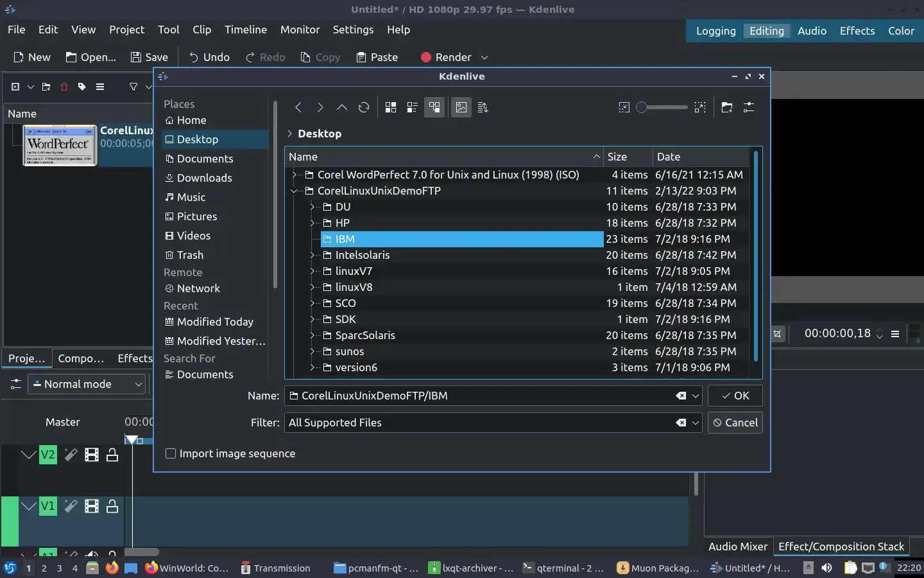Go back in file dialog navigation
This screenshot has height=578, width=924.
point(298,108)
